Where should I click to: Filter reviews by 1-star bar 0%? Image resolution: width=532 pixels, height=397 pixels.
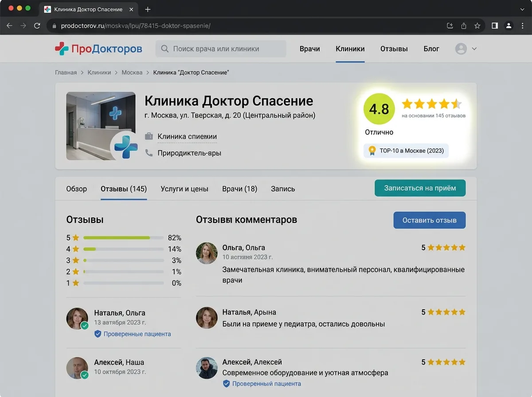tap(124, 283)
